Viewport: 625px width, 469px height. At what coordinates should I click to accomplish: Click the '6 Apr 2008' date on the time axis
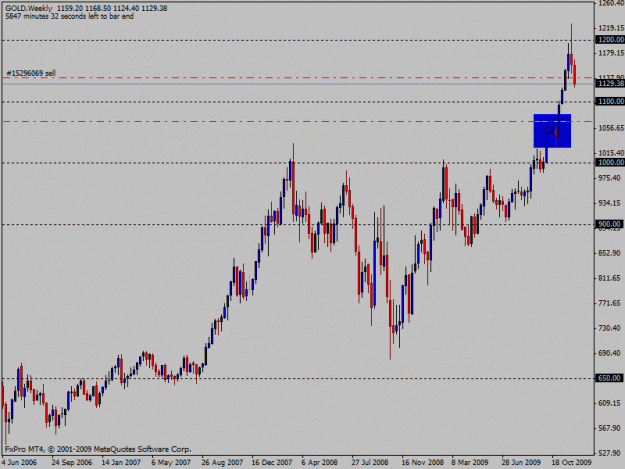coord(319,463)
